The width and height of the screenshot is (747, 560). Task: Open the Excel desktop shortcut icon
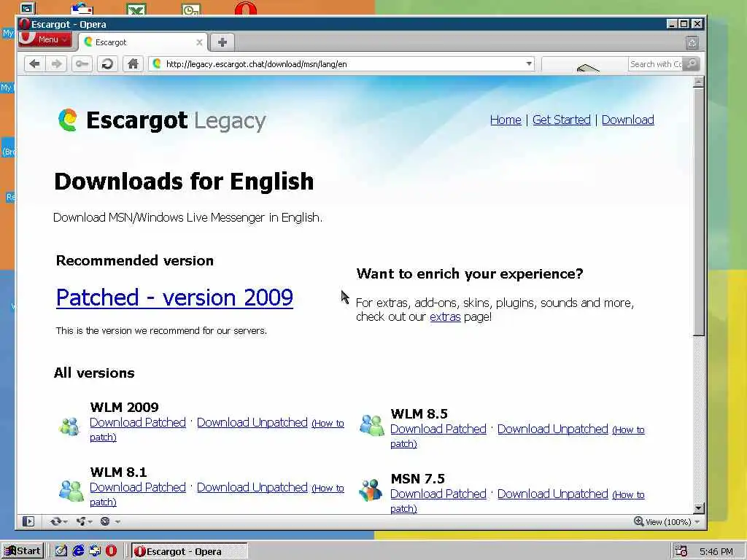(x=136, y=9)
